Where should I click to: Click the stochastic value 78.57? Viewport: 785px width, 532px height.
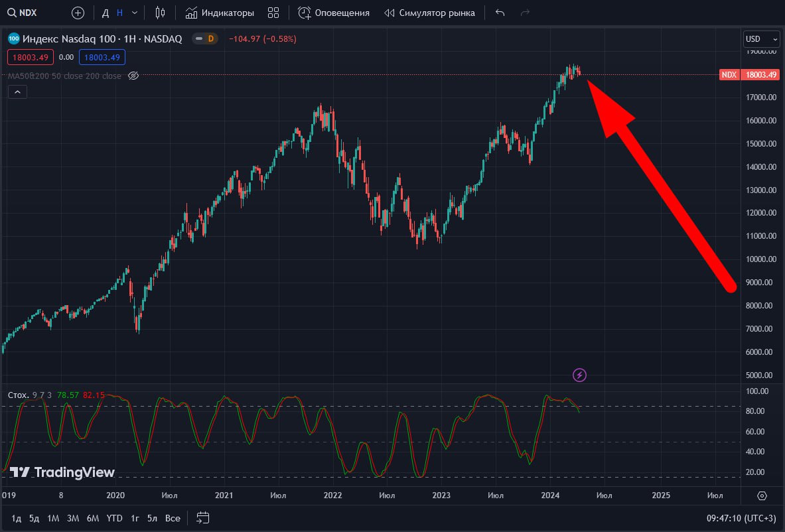(68, 395)
